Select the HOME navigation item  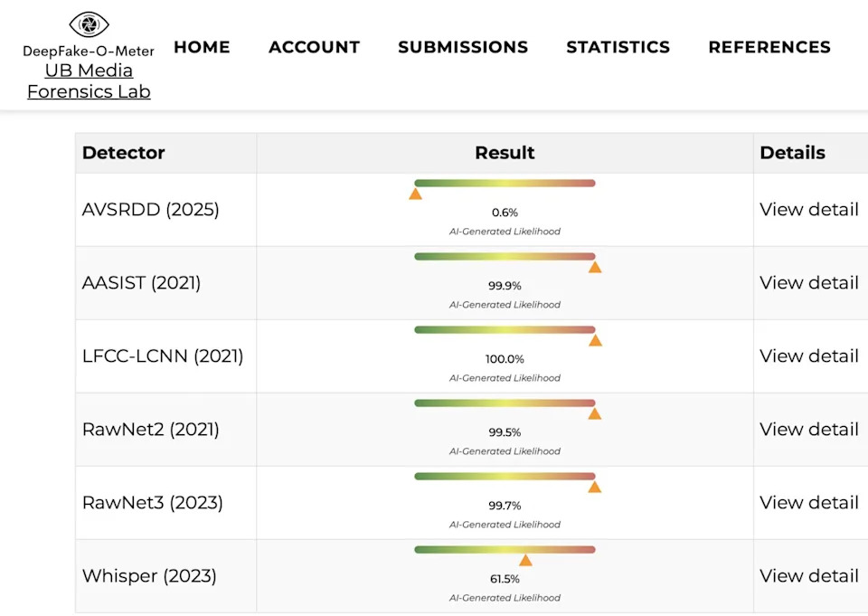(x=202, y=47)
